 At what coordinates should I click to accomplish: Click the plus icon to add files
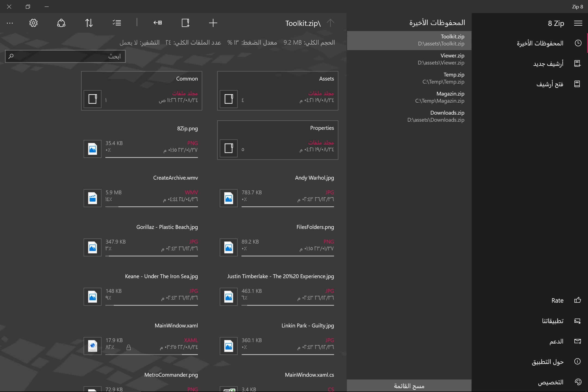[213, 23]
